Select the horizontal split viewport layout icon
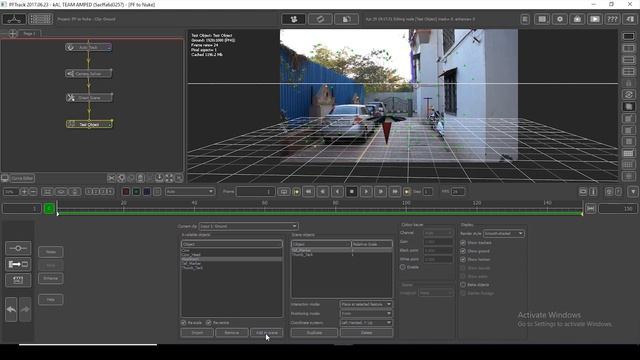Screen dimensions: 640x360 tap(629, 60)
